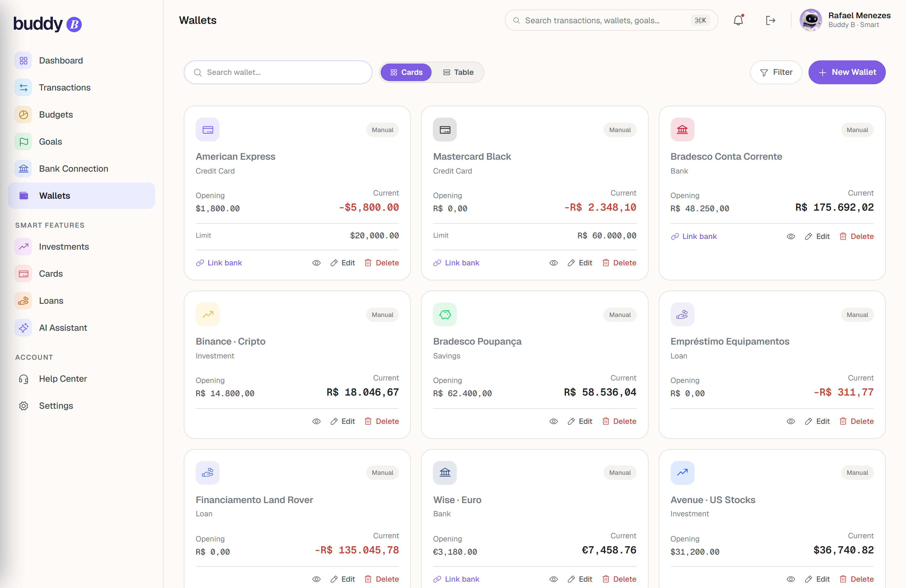Edit the Financiamento Land Rover wallet
The width and height of the screenshot is (906, 588).
click(x=343, y=579)
